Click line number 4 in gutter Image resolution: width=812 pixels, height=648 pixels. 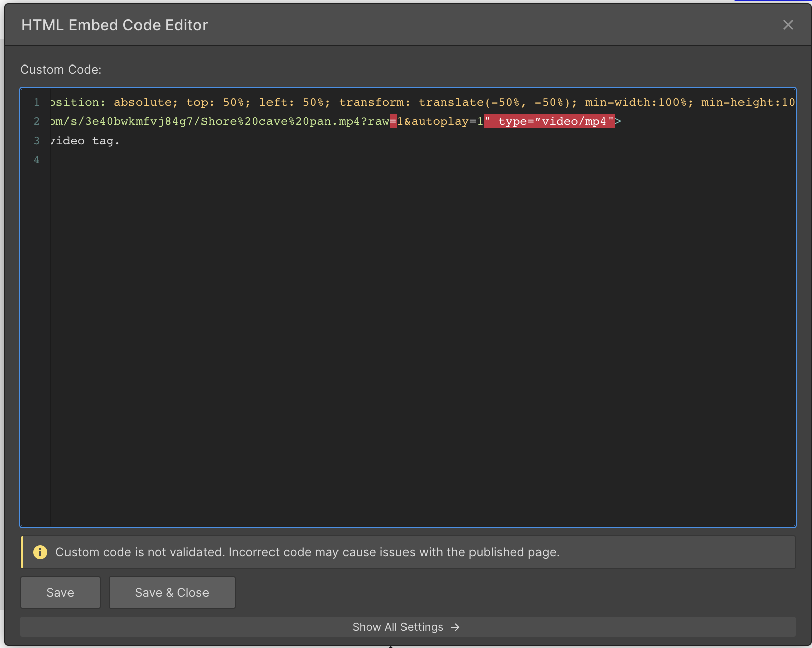click(x=36, y=160)
